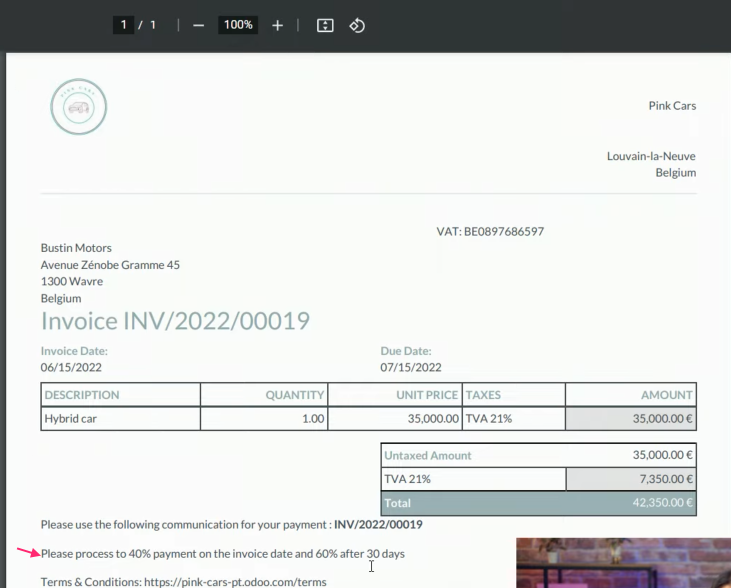Click the quantity 1.00 cell

(264, 419)
